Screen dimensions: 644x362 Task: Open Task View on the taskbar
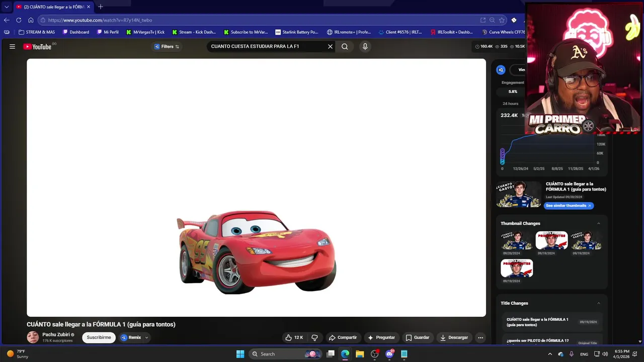[331, 354]
